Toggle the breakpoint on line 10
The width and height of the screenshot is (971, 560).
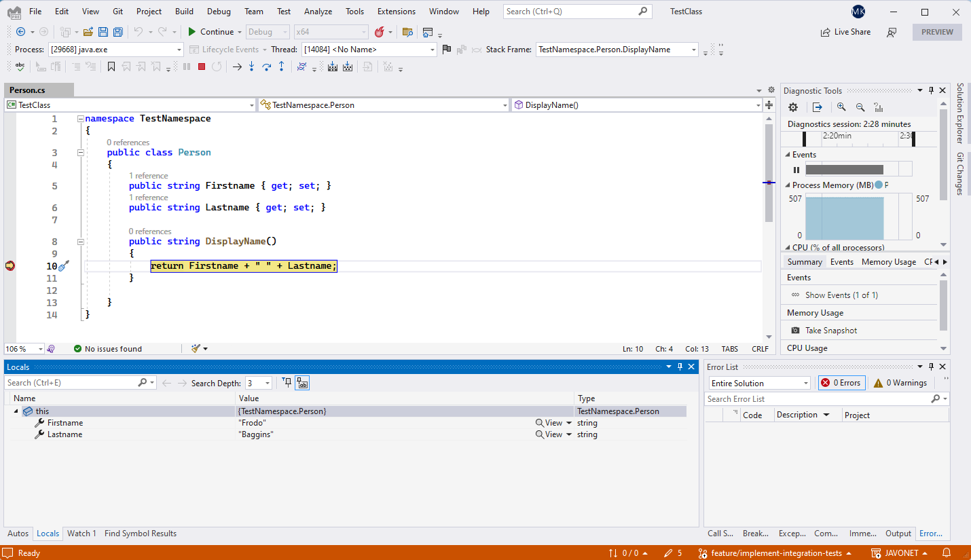[10, 266]
